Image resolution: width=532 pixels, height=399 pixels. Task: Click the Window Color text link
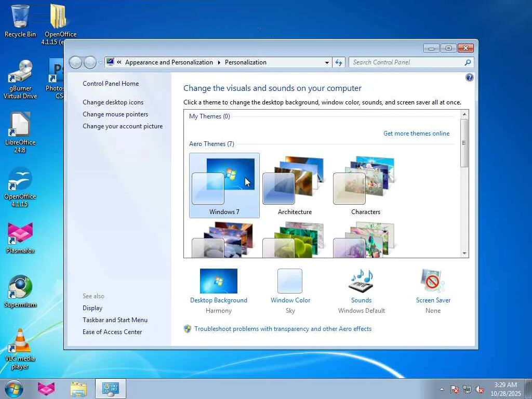coord(290,300)
